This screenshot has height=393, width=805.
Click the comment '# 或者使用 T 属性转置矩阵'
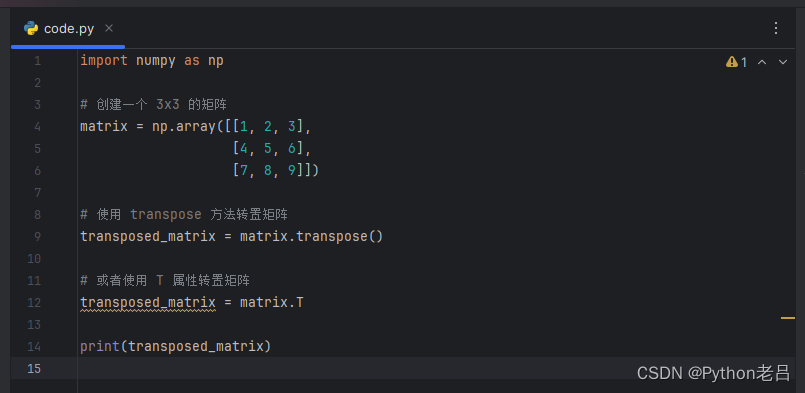(x=165, y=280)
